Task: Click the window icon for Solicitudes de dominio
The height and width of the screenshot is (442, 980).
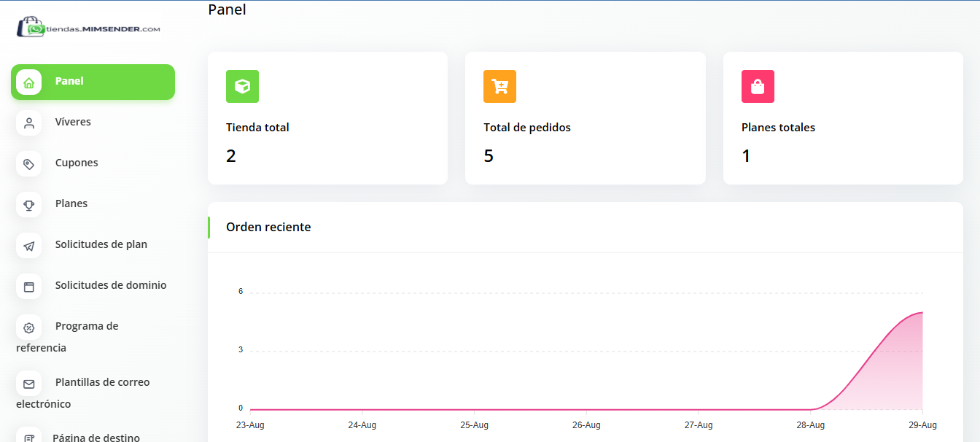Action: click(x=29, y=286)
